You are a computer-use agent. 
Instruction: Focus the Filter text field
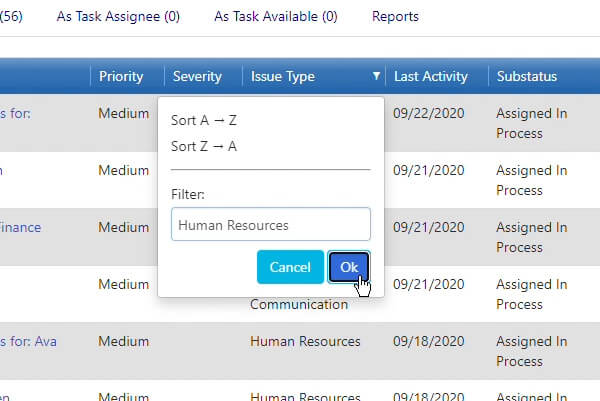[271, 224]
